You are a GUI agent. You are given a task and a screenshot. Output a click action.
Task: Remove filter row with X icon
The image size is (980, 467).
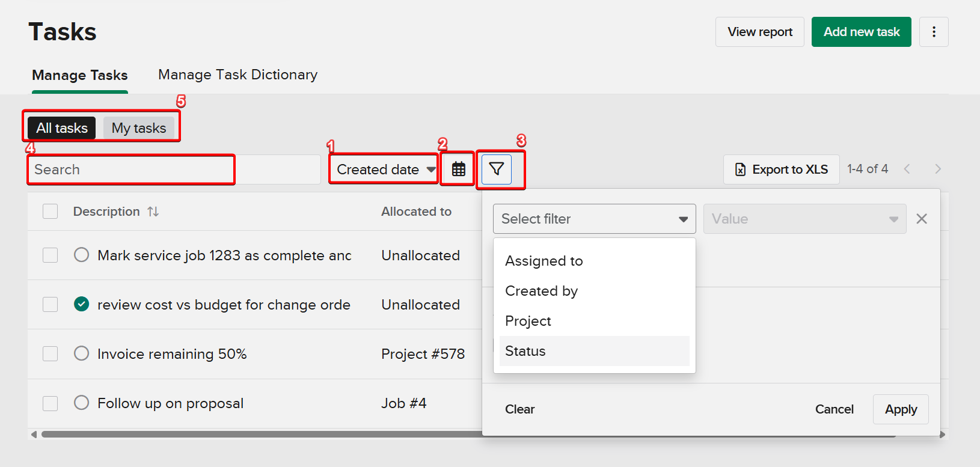click(x=921, y=219)
